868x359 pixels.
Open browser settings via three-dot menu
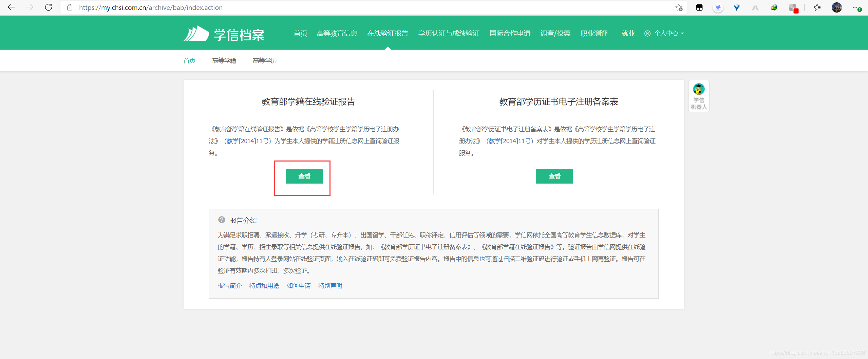pyautogui.click(x=856, y=7)
